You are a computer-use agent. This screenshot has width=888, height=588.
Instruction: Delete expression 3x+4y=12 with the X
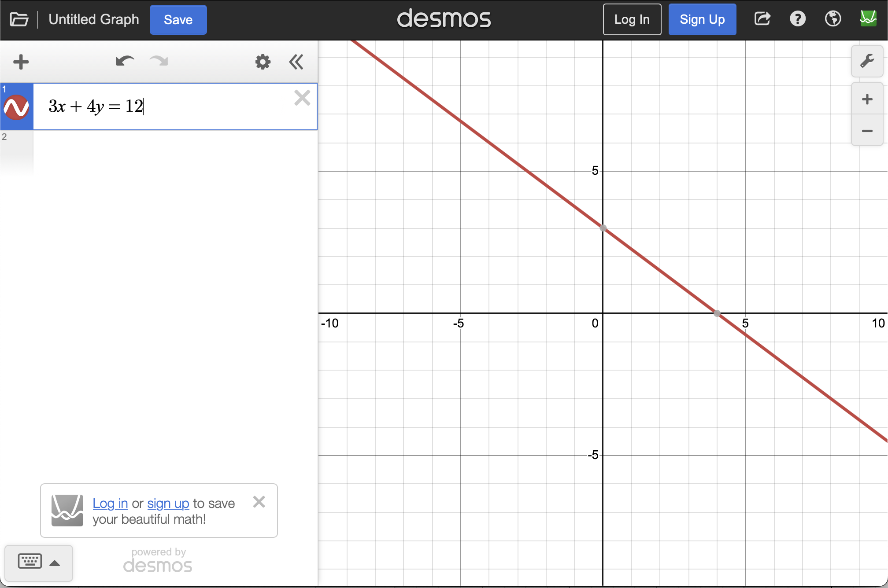[302, 98]
